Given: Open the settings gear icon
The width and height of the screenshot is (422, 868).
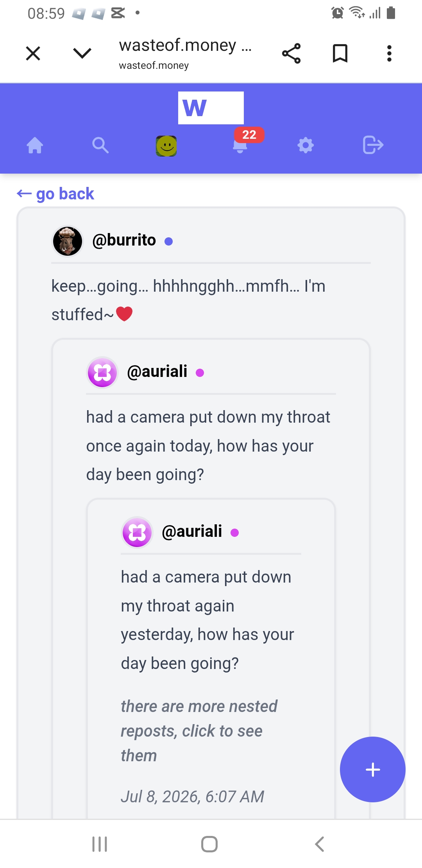Looking at the screenshot, I should click(x=306, y=145).
